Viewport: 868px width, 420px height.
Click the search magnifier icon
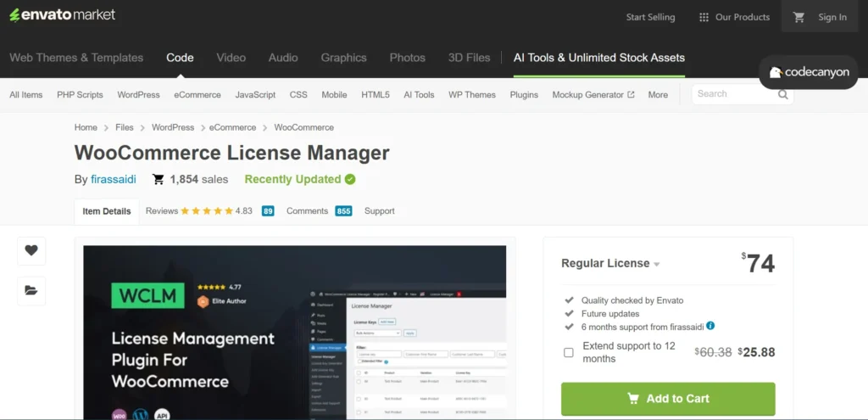pyautogui.click(x=782, y=94)
